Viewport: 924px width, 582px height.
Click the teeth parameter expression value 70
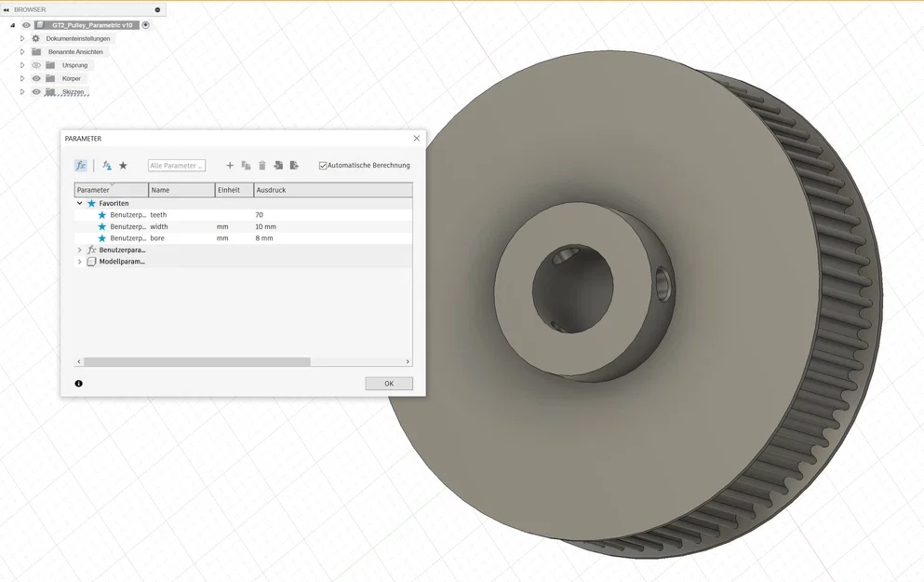(x=261, y=214)
